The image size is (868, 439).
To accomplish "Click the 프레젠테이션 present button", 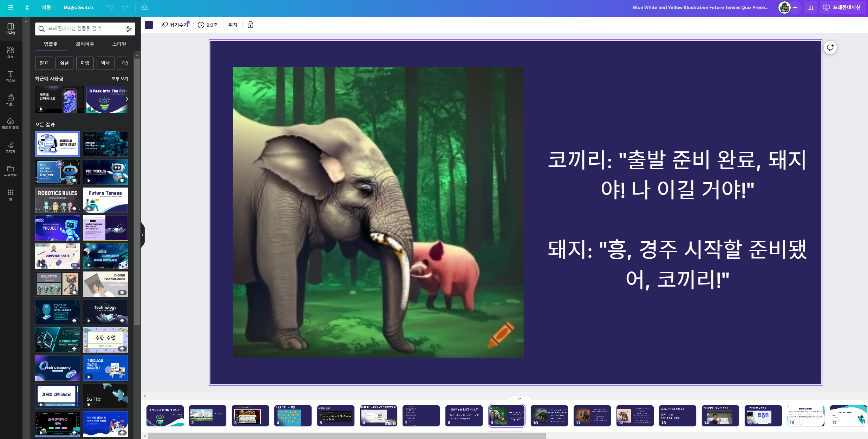I will 843,7.
